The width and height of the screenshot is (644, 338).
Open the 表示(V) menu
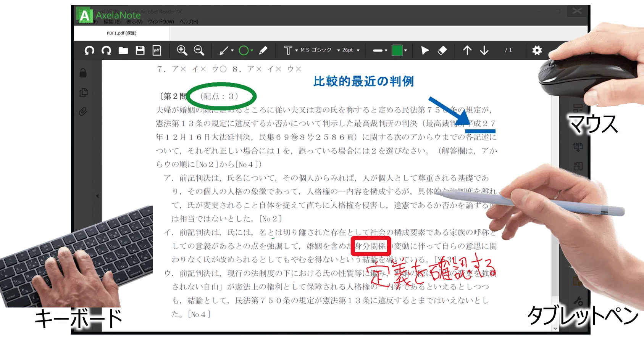(134, 22)
